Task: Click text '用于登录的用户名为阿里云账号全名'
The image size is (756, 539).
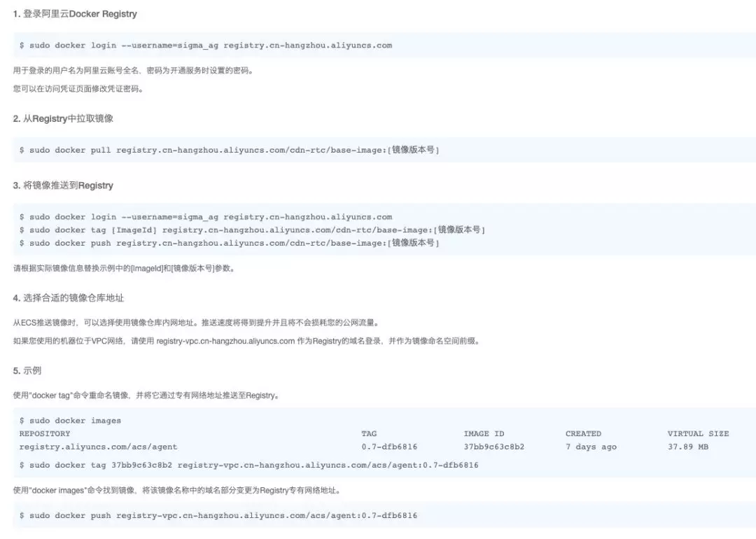Action: (76, 71)
